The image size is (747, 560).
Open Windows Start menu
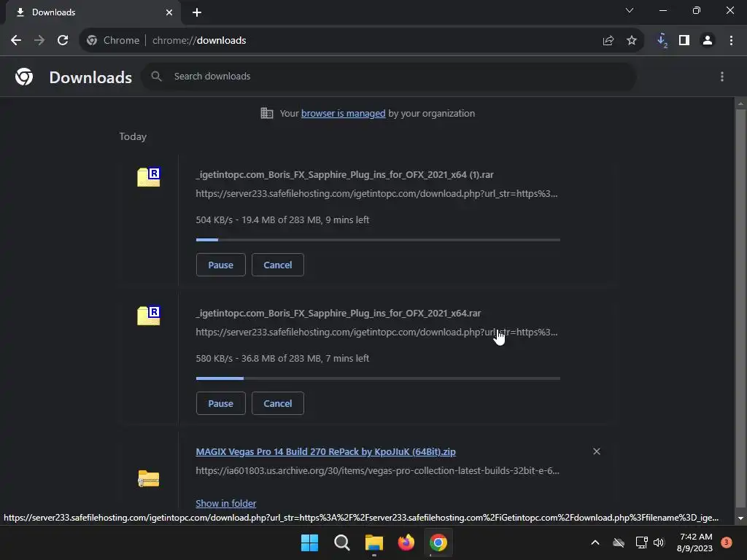(x=309, y=542)
